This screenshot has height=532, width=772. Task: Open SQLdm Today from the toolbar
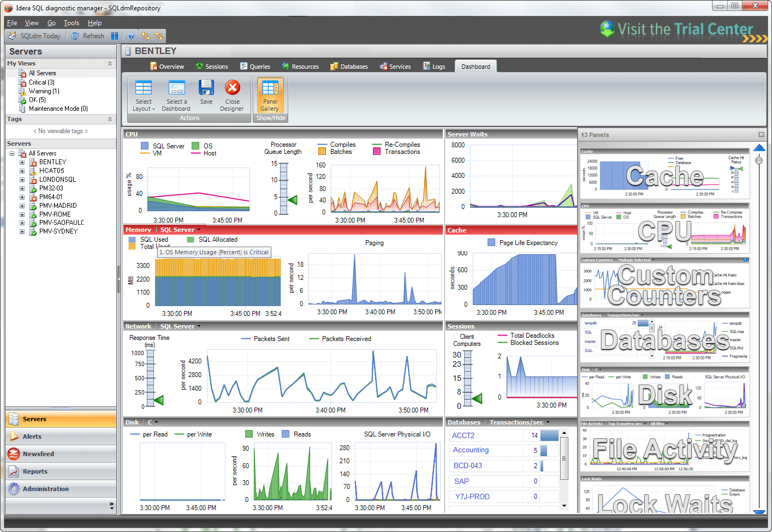(x=35, y=36)
